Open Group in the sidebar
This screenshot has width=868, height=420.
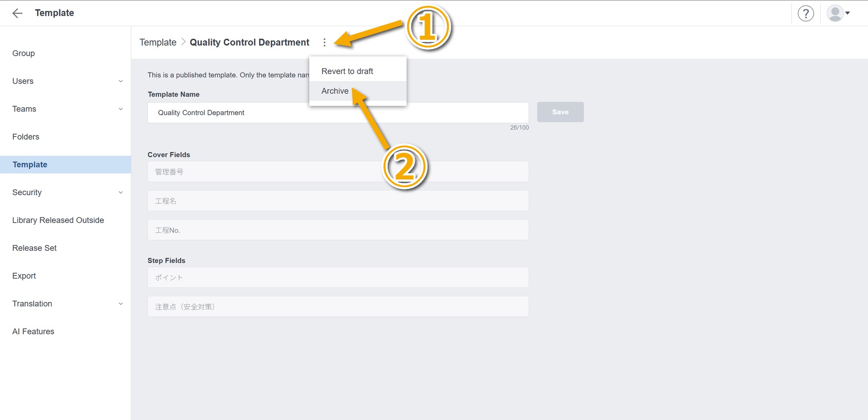(x=24, y=53)
